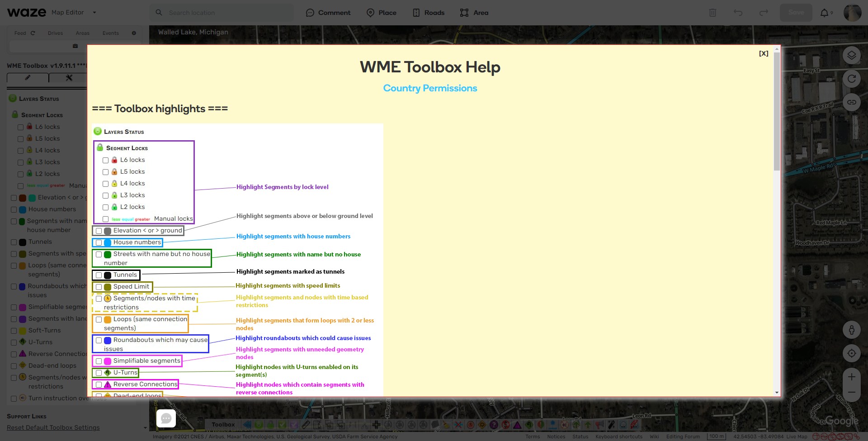This screenshot has width=868, height=441.
Task: Open the tools tab in WME Toolbox
Action: tap(69, 78)
